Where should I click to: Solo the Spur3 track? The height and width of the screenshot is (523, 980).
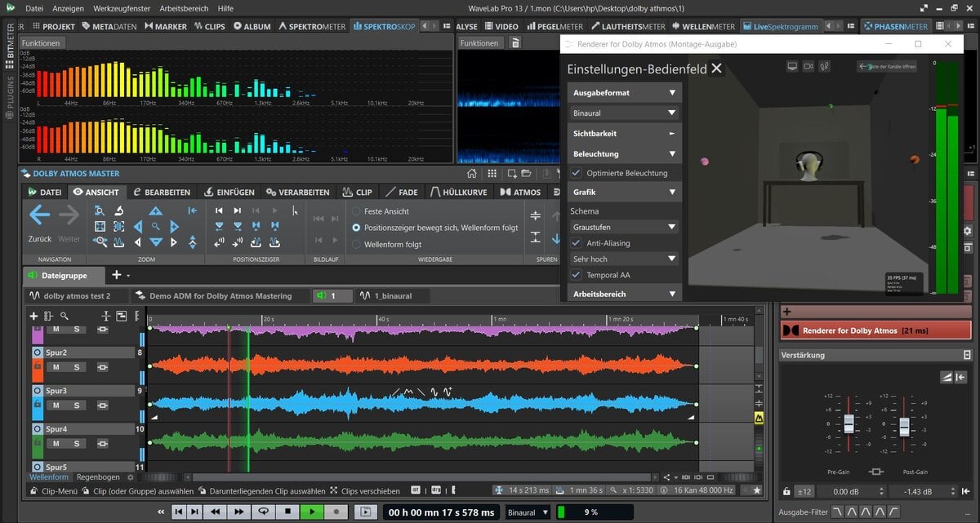click(77, 405)
